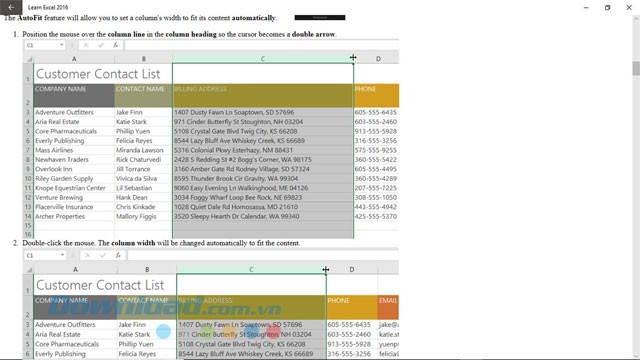Click 'Everly Publishing' in step 1 screenshot
This screenshot has height=360, width=640.
60,141
